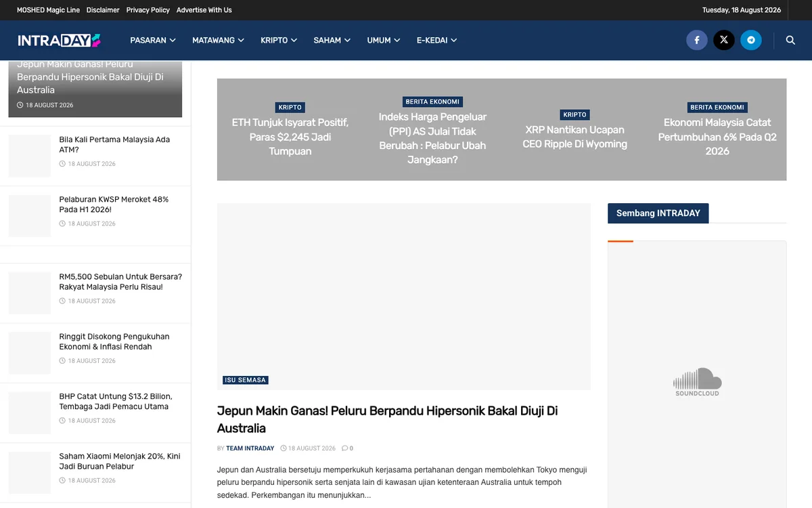Open the Privacy Policy page

148,10
